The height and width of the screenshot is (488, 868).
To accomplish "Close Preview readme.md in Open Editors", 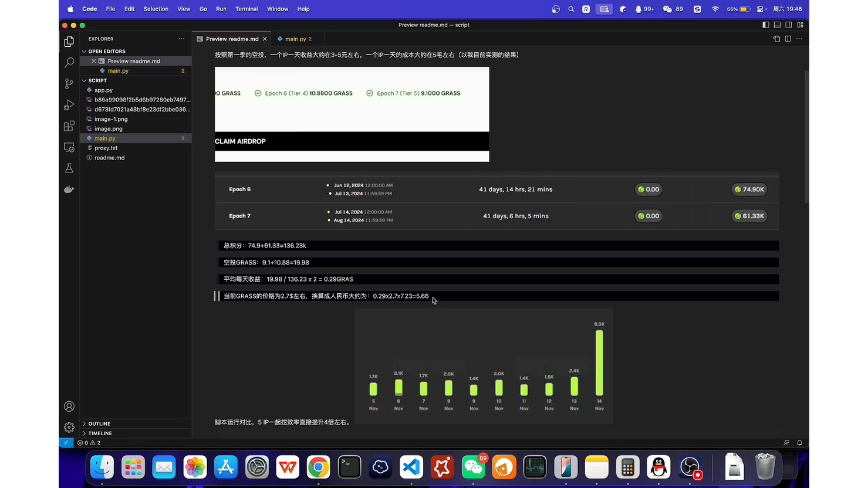I will [x=93, y=61].
